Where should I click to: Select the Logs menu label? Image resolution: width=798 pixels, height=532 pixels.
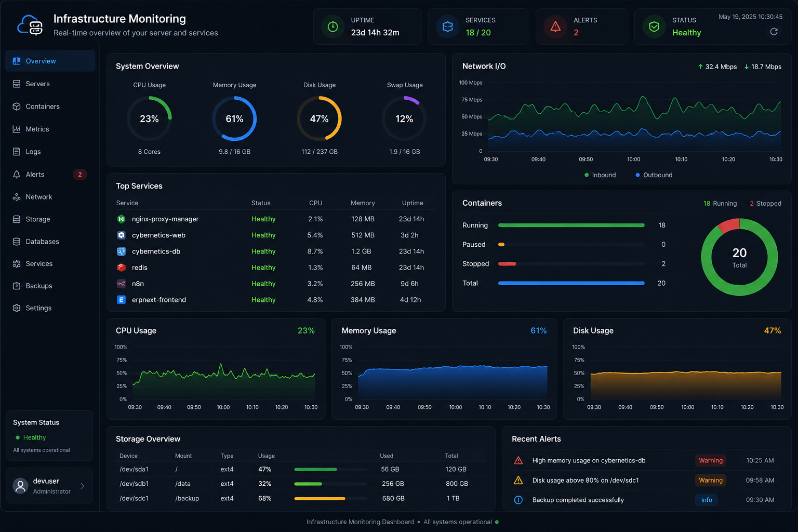(x=33, y=152)
